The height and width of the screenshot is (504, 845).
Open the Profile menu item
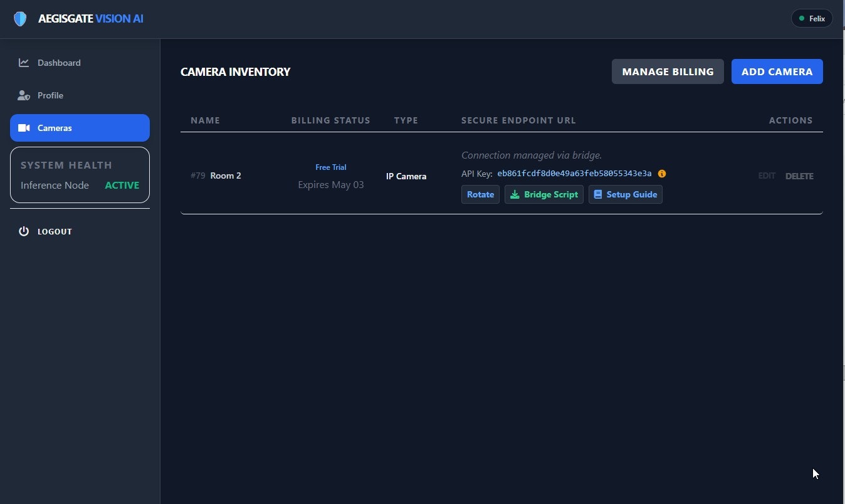point(80,95)
